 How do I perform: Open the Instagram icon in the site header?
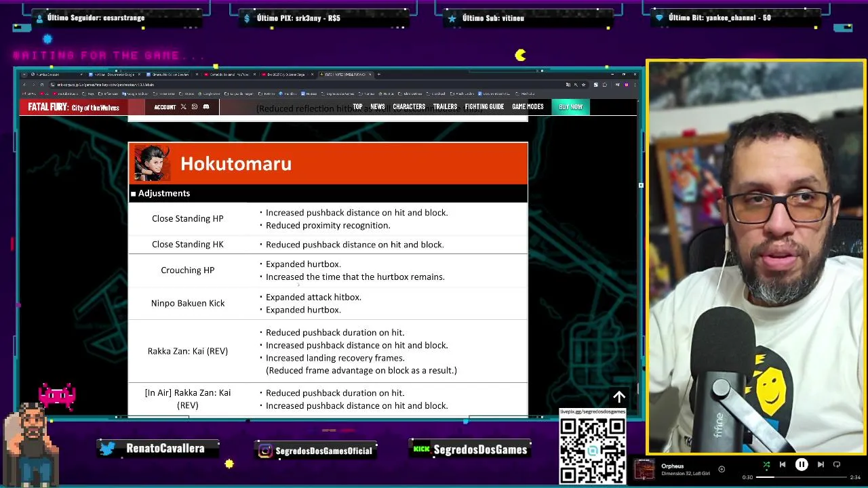tap(195, 107)
